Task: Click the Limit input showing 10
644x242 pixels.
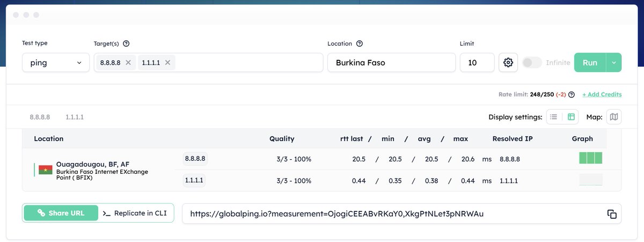Action: pyautogui.click(x=477, y=62)
